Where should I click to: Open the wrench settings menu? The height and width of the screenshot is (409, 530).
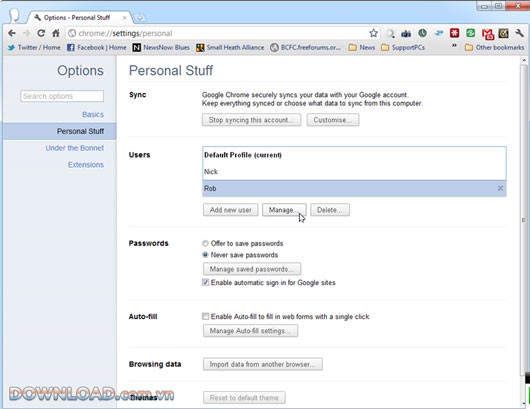pyautogui.click(x=519, y=33)
